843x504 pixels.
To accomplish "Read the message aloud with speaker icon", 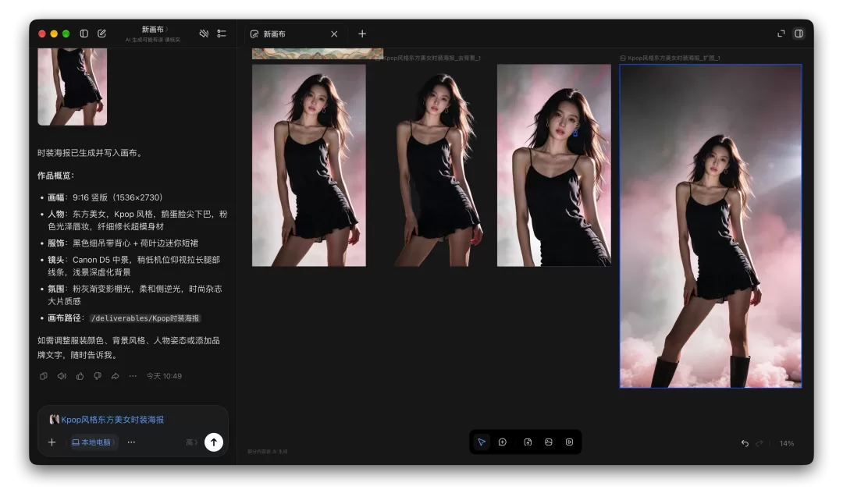I will coord(62,376).
